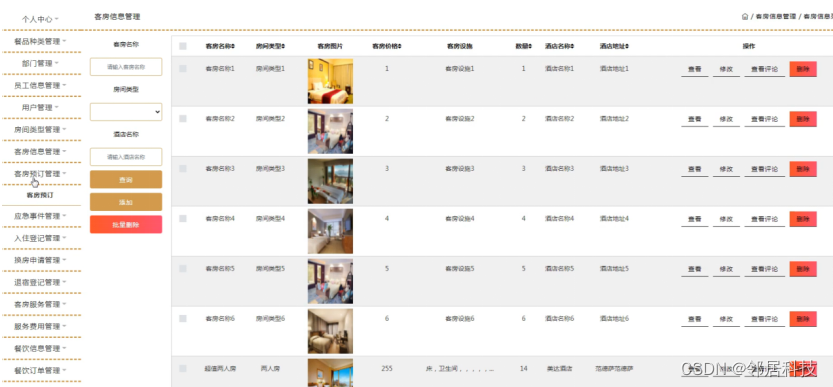Click 查看 for 客房名称6 row
Image resolution: width=833 pixels, height=387 pixels.
[694, 319]
